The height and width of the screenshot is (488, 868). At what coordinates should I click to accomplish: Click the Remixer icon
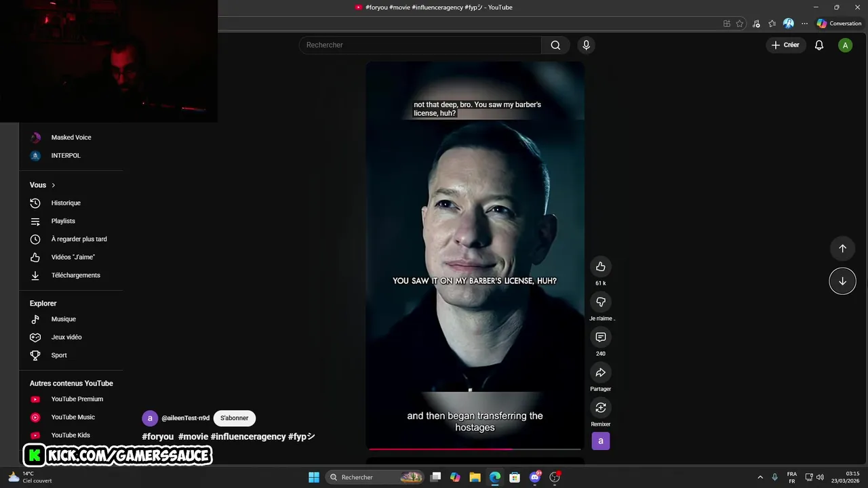coord(600,407)
